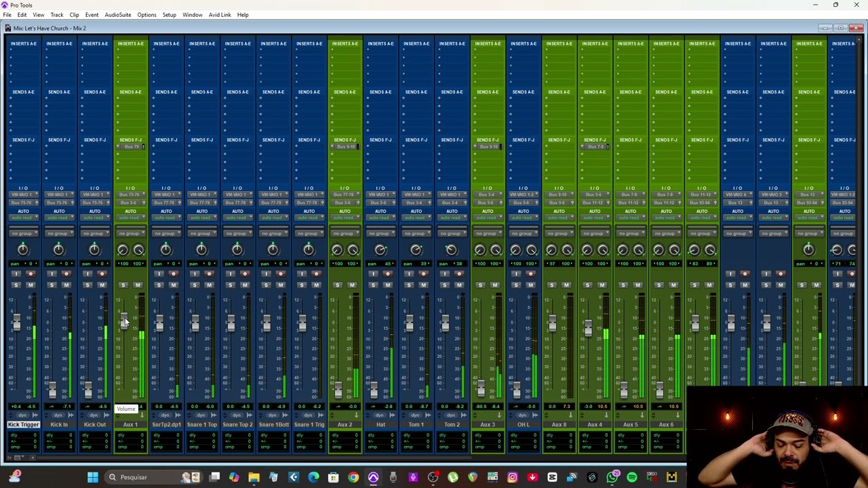Open Tom 1 group selector
The width and height of the screenshot is (868, 488).
[x=416, y=233]
